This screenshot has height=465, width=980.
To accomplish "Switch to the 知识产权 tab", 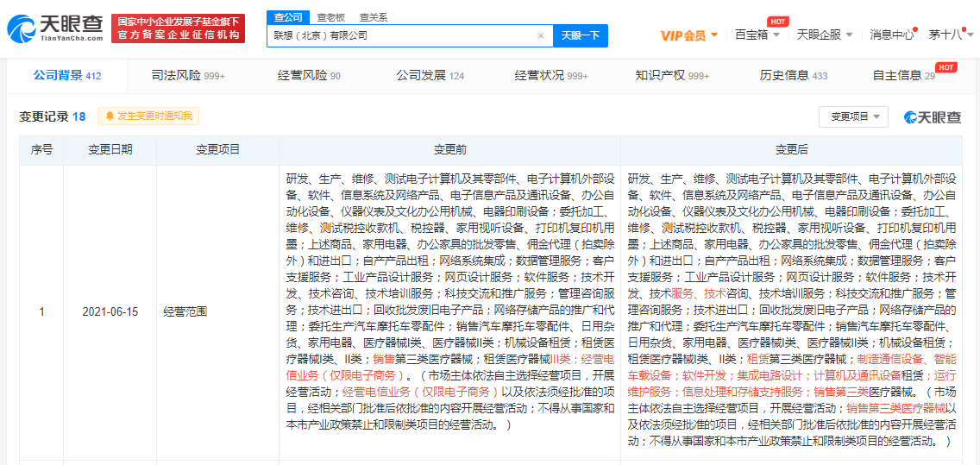I will (x=672, y=76).
